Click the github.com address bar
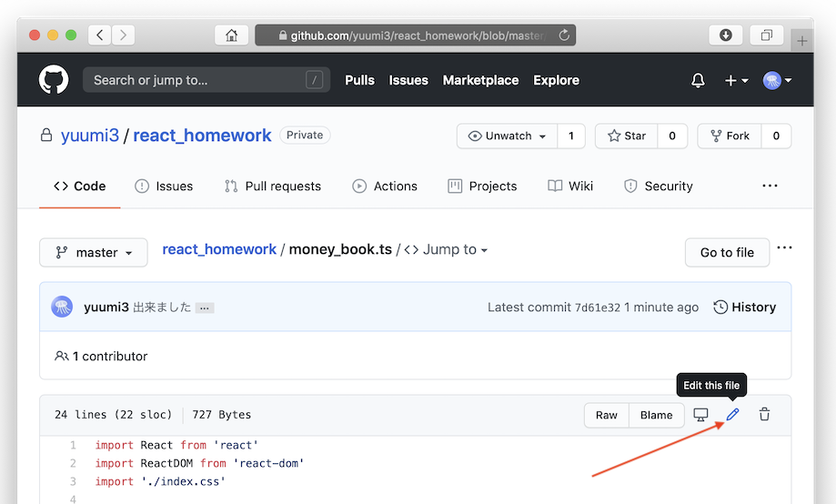Screen dimensions: 836x504 tap(416, 35)
